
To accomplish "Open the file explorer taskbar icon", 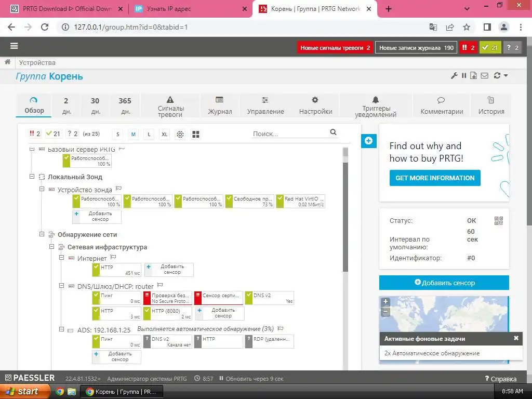I will point(71,392).
